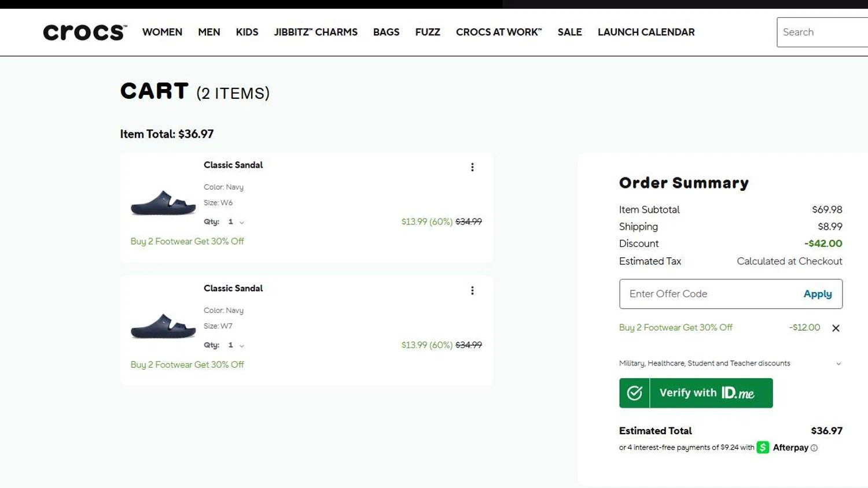Image resolution: width=868 pixels, height=488 pixels.
Task: Open the Bags menu
Action: 386,32
